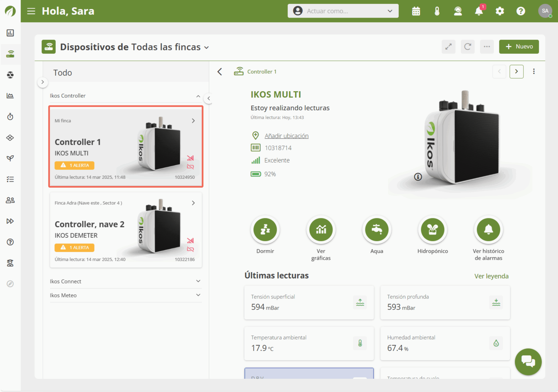558x392 pixels.
Task: Open Ver gráficas chart icon
Action: [321, 229]
